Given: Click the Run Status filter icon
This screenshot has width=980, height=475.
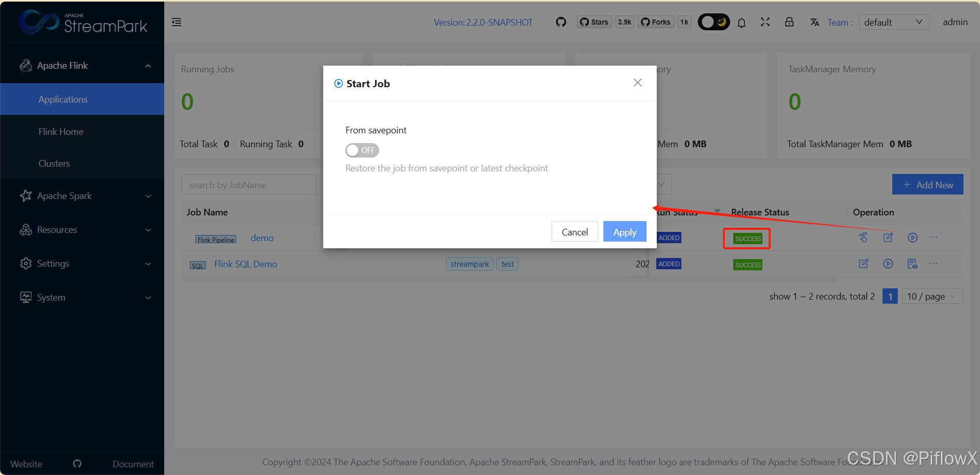Looking at the screenshot, I should coord(717,212).
